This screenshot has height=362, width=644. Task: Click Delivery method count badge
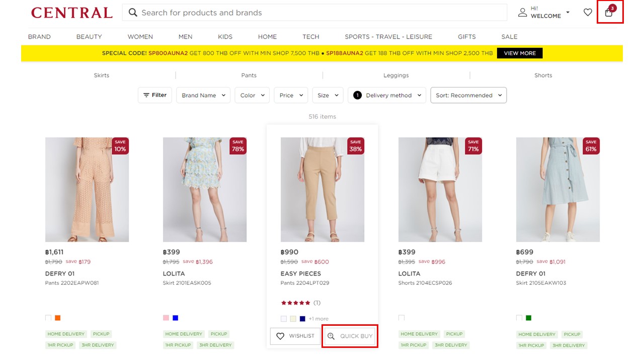[x=357, y=95]
